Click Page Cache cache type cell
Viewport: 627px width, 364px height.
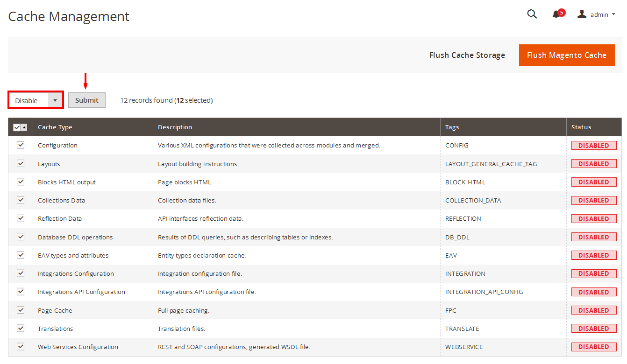93,310
